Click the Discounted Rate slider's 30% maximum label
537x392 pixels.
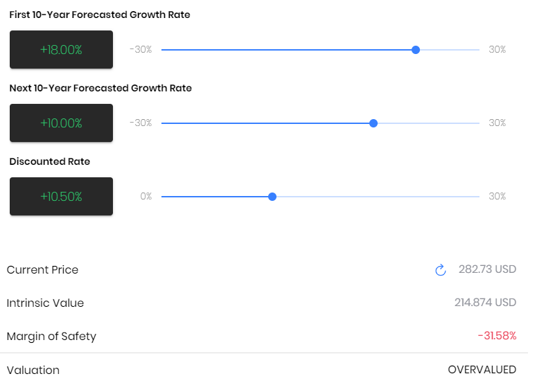[498, 197]
